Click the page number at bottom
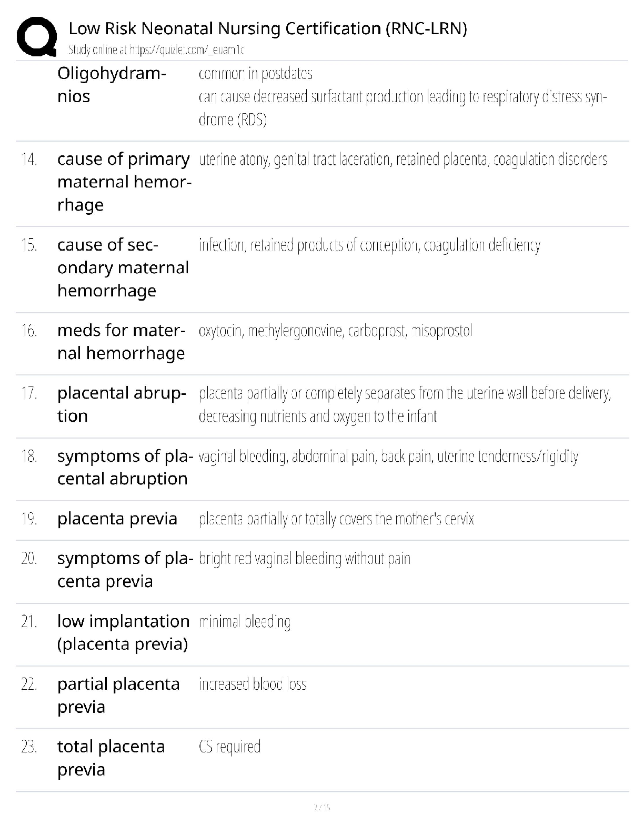644x834 pixels. (321, 807)
